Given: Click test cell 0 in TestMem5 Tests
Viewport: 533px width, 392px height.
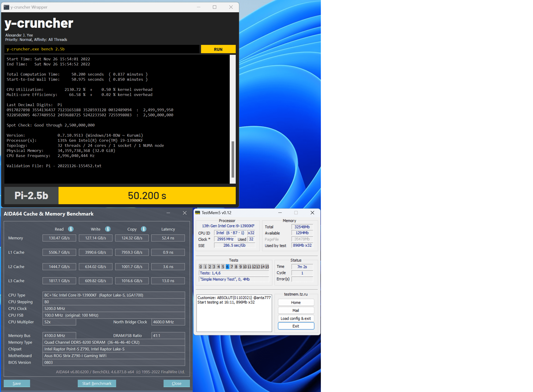Looking at the screenshot, I should (x=201, y=267).
